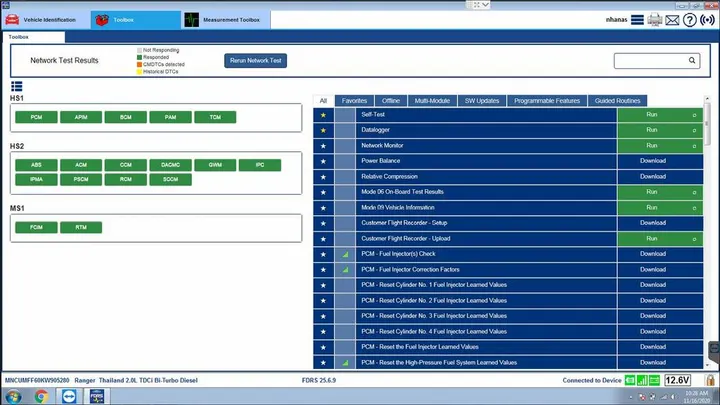Viewport: 720px width, 405px height.
Task: Toggle the favorite star for Self-Test
Action: pyautogui.click(x=323, y=115)
